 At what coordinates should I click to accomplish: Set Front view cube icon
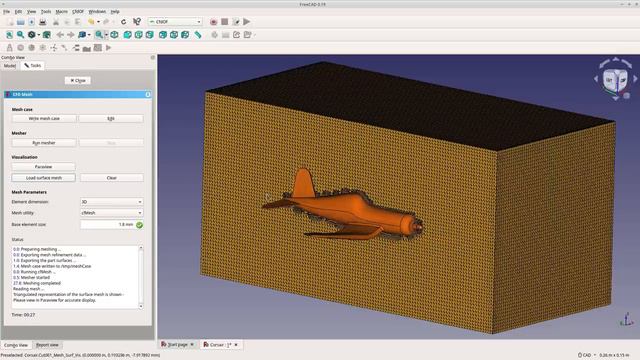[127, 35]
